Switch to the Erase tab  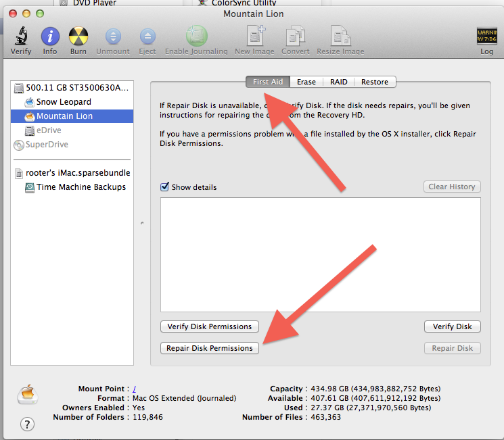(306, 82)
